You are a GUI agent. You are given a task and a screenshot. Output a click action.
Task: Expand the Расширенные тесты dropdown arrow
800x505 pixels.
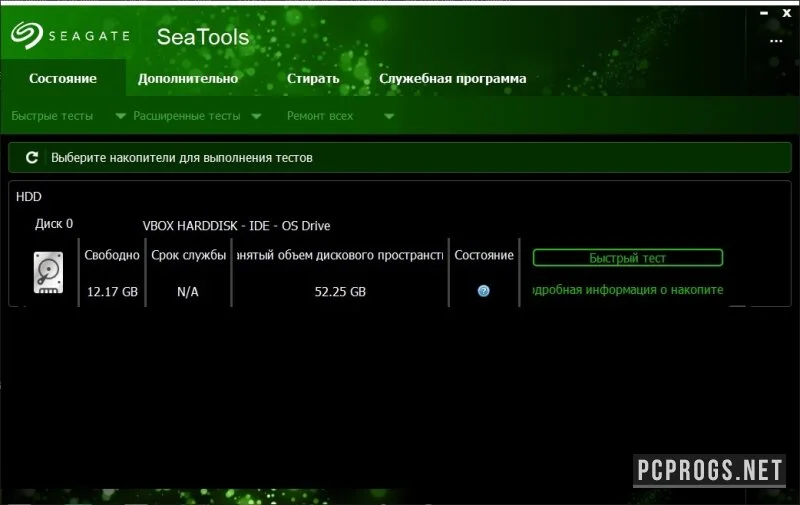[257, 116]
